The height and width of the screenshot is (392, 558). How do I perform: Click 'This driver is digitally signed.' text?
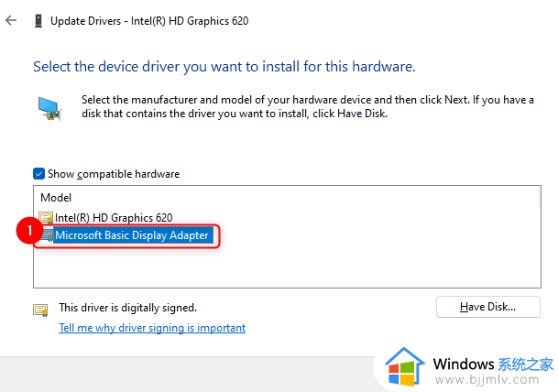tap(127, 308)
